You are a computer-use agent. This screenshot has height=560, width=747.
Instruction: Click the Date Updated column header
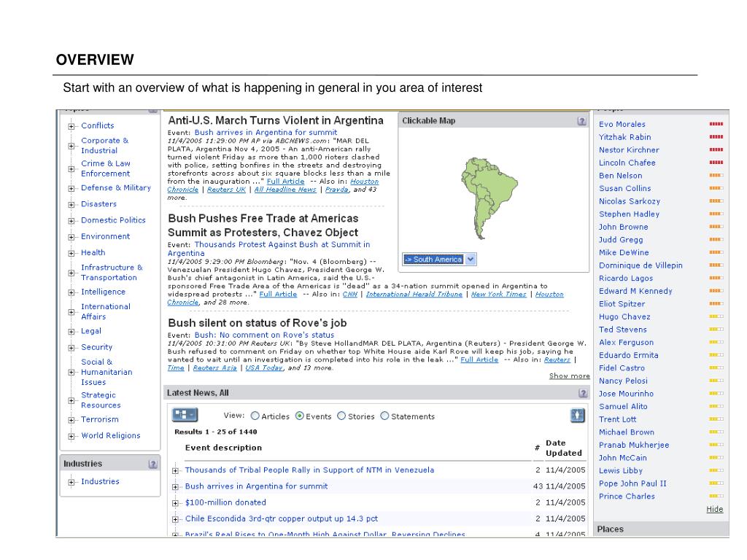click(x=564, y=448)
